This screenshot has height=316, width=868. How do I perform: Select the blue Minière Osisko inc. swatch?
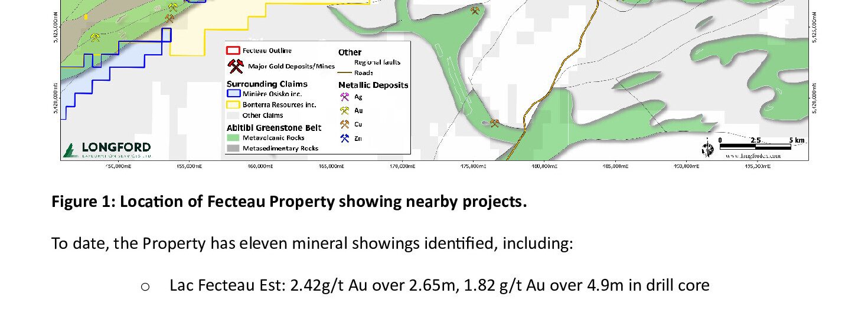[x=234, y=94]
